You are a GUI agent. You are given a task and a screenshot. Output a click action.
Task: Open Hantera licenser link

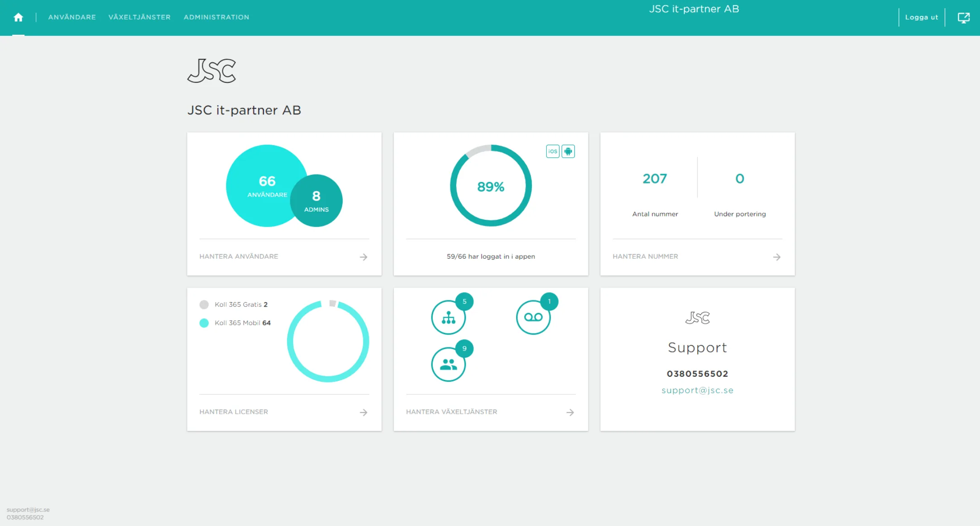234,412
